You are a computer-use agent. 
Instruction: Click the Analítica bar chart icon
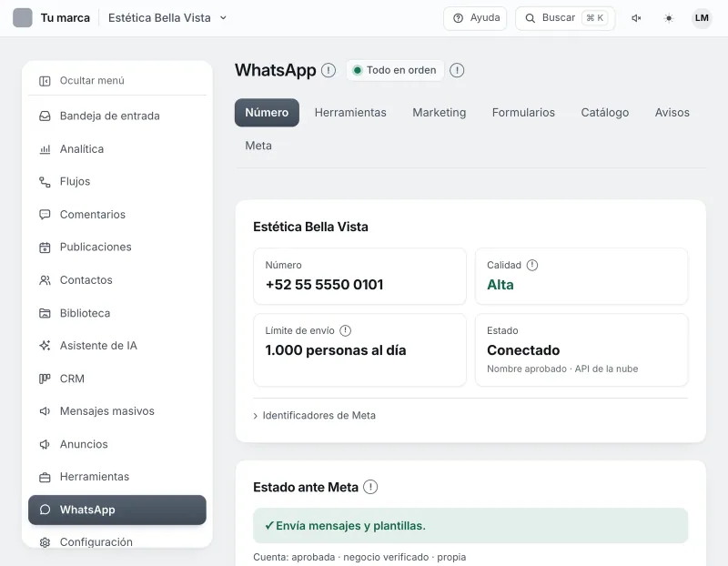[45, 149]
